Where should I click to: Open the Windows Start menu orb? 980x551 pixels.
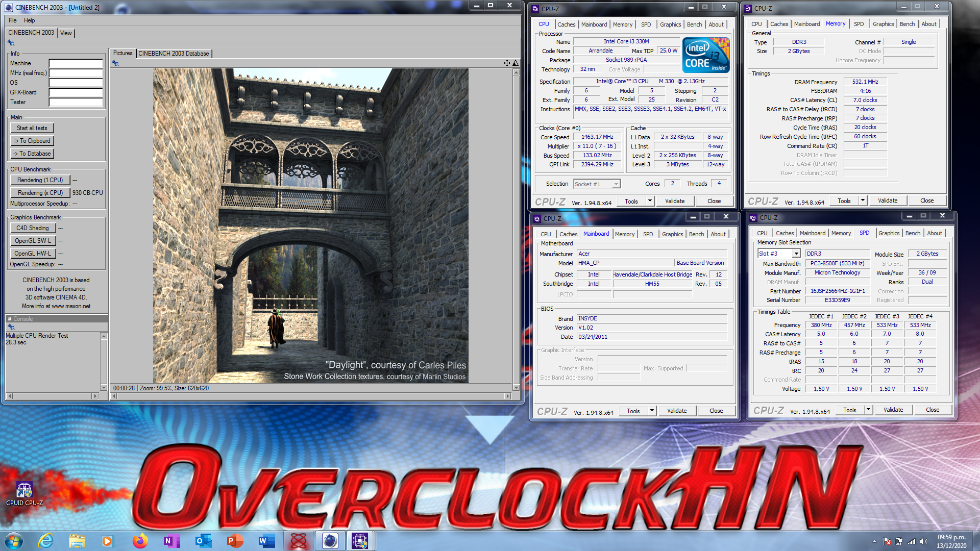14,540
